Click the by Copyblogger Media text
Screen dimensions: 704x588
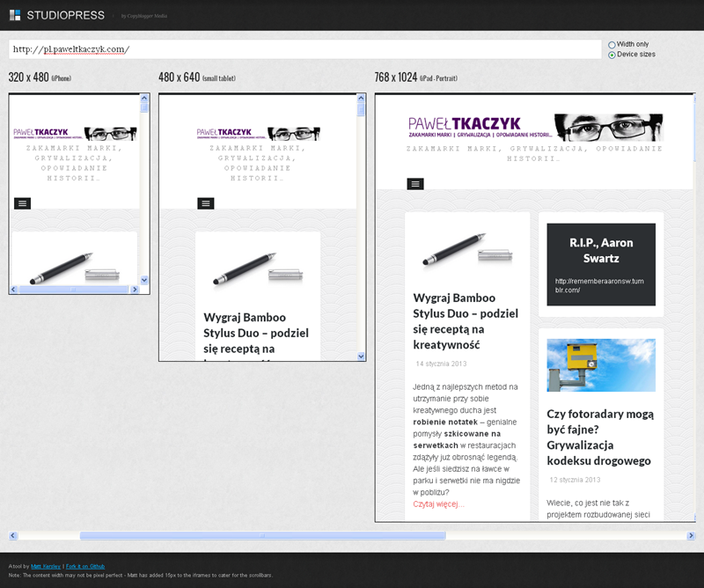point(144,16)
